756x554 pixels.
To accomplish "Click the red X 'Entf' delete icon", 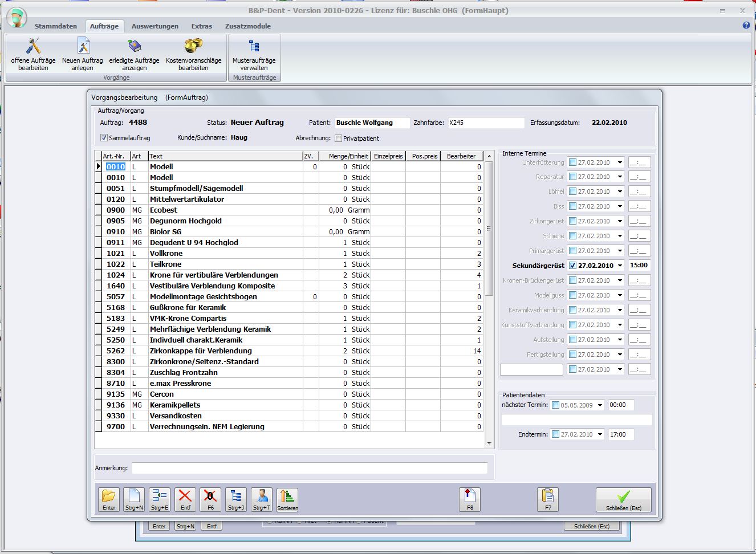I will (x=185, y=499).
